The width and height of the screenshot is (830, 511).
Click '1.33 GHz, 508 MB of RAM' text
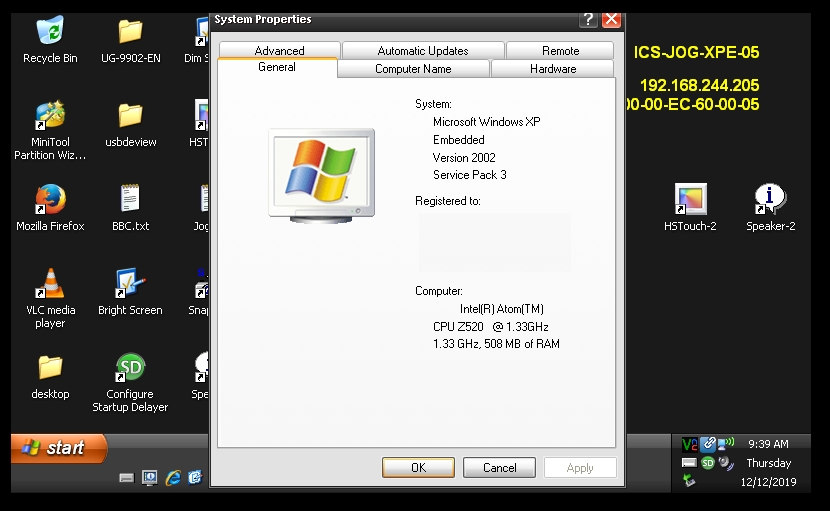[496, 344]
